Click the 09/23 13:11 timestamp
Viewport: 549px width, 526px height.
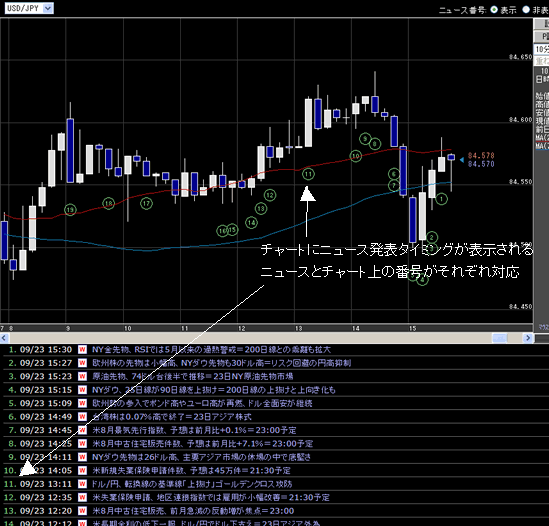click(46, 484)
